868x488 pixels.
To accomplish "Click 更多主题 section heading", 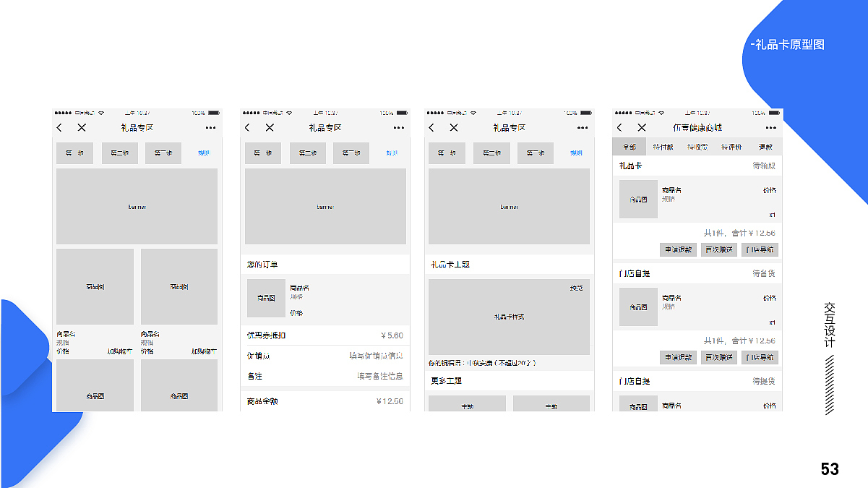I will click(x=446, y=380).
